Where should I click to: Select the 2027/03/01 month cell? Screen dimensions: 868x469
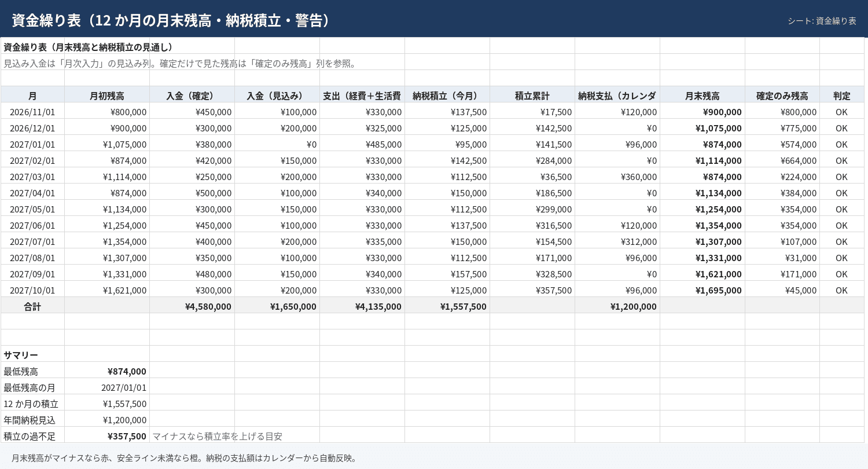(x=32, y=177)
